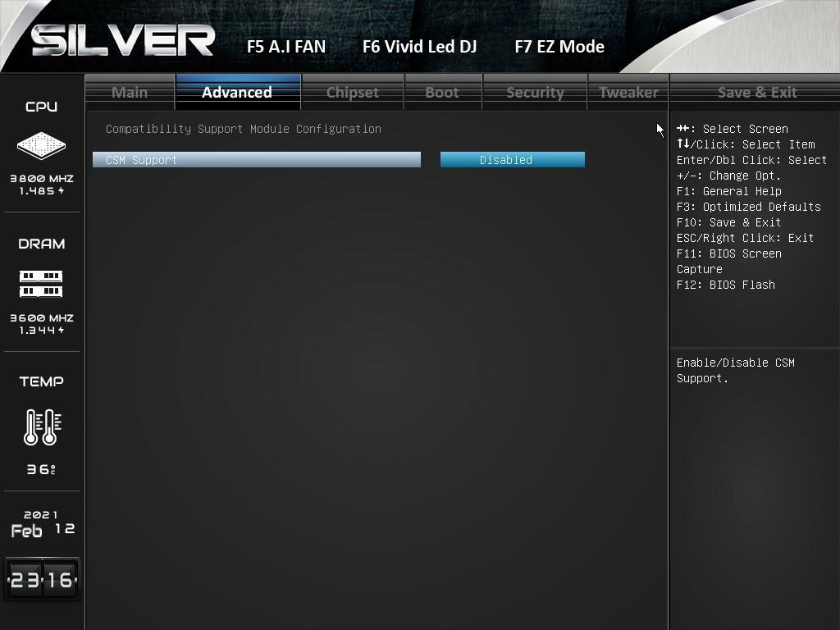Image resolution: width=840 pixels, height=630 pixels.
Task: Click the TEMP label in the sidebar
Action: point(41,381)
